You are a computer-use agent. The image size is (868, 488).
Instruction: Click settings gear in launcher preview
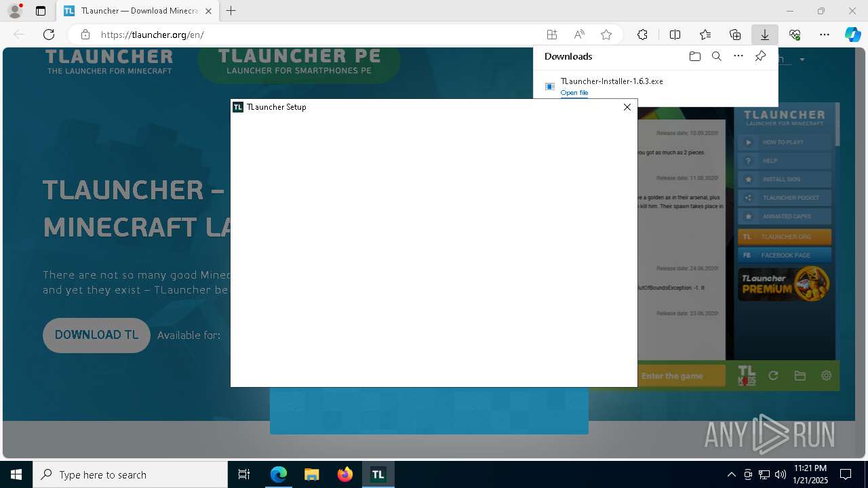coord(826,375)
